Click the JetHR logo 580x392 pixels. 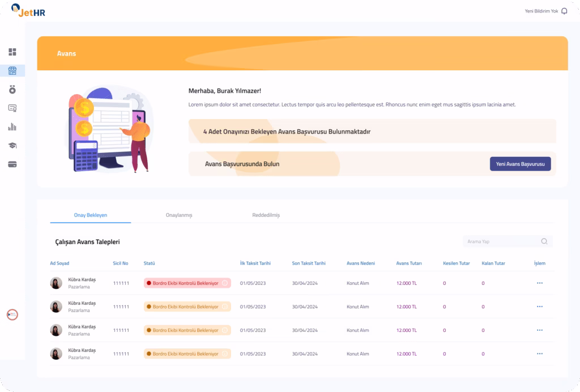click(x=28, y=11)
